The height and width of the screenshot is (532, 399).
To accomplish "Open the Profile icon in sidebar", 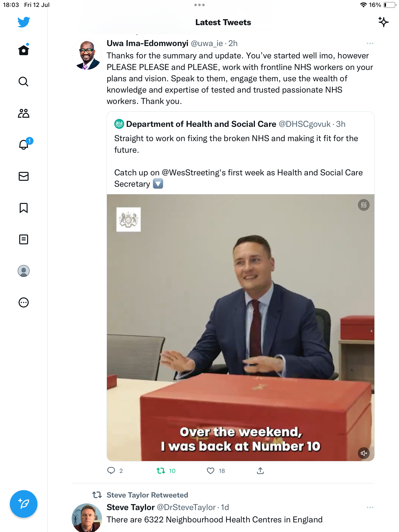I will (x=24, y=271).
